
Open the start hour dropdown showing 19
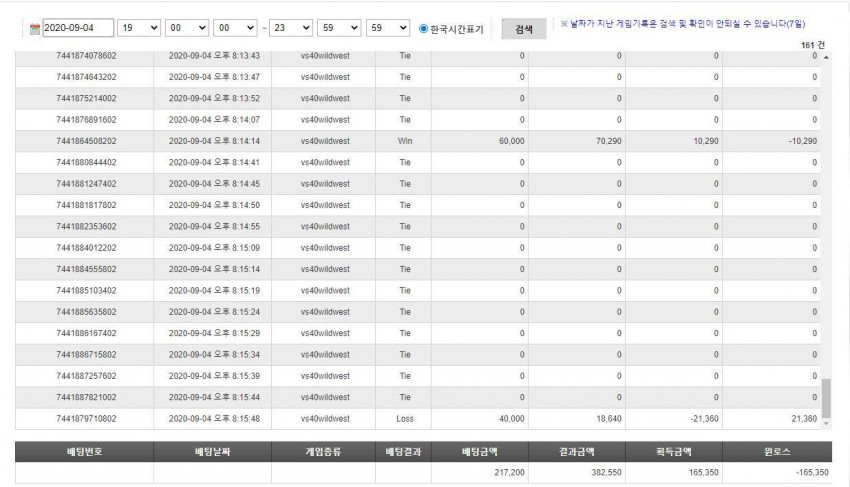coord(139,28)
